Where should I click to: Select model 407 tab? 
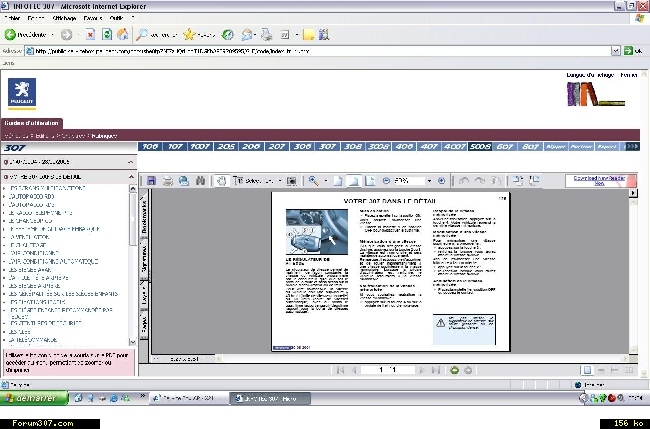429,147
